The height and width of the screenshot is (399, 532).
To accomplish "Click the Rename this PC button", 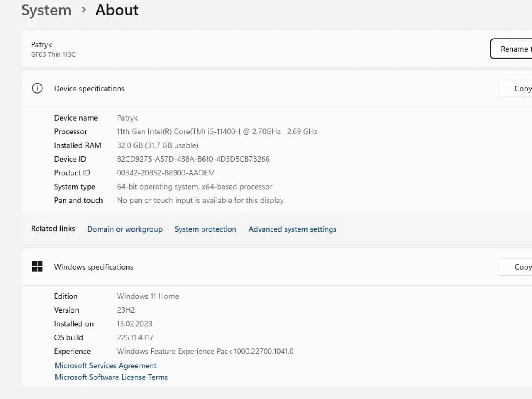I will [511, 49].
